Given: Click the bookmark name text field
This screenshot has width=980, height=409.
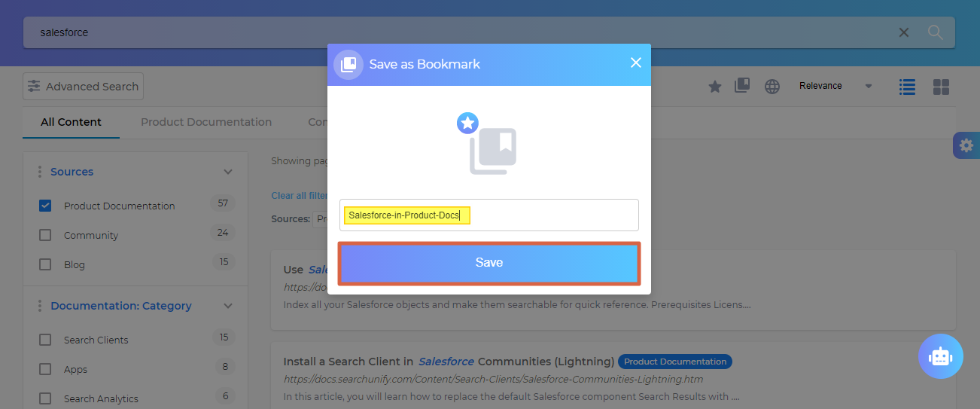Looking at the screenshot, I should 549,215.
